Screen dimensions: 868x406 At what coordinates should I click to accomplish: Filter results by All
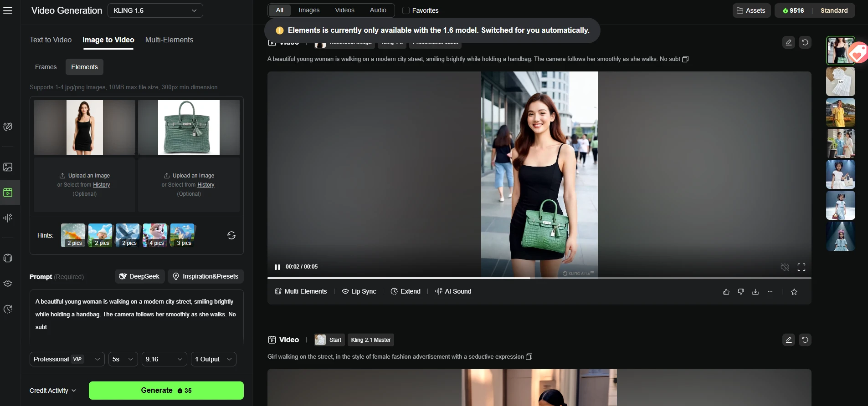(x=280, y=10)
